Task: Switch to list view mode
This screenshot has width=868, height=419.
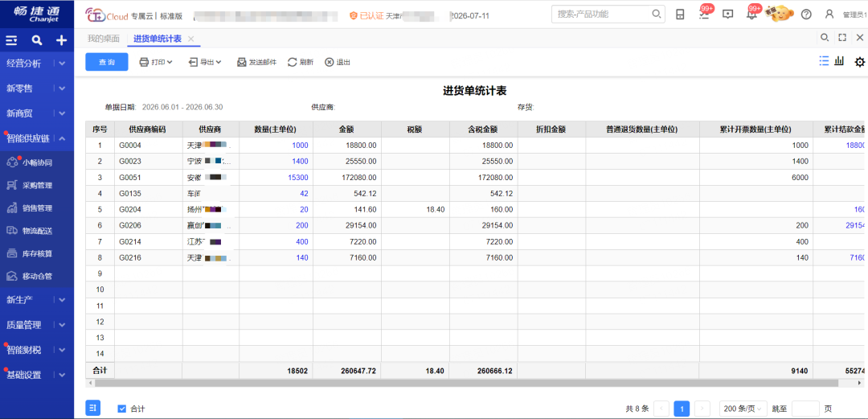Action: coord(824,61)
